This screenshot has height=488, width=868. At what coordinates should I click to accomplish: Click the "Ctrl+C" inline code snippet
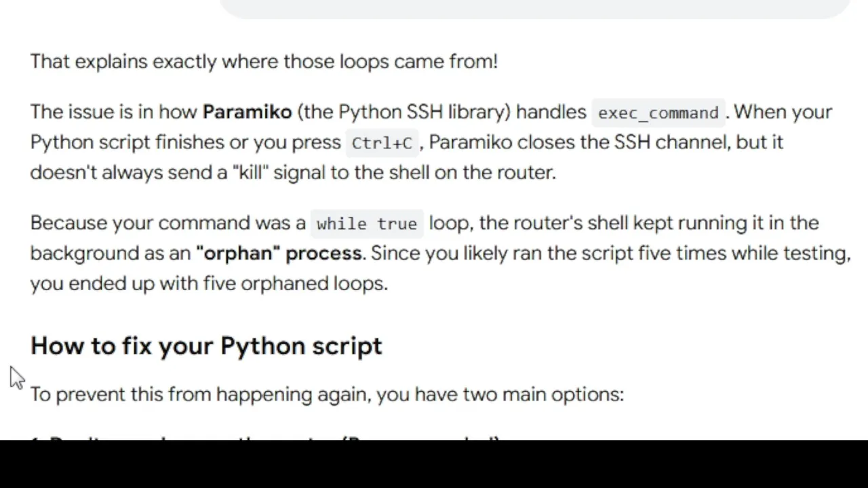pos(382,143)
